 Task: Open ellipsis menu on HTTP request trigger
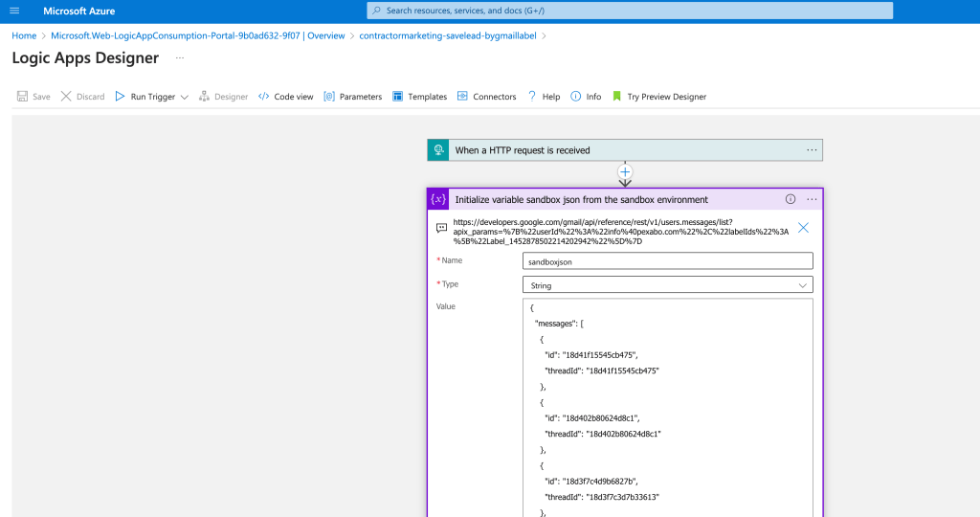click(812, 150)
